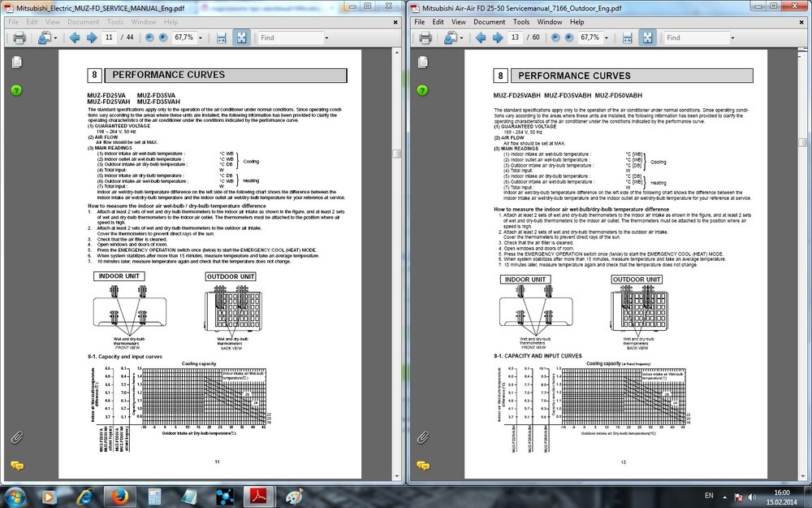Go to next page in right window
Screen dimensions: 812x508
point(498,38)
